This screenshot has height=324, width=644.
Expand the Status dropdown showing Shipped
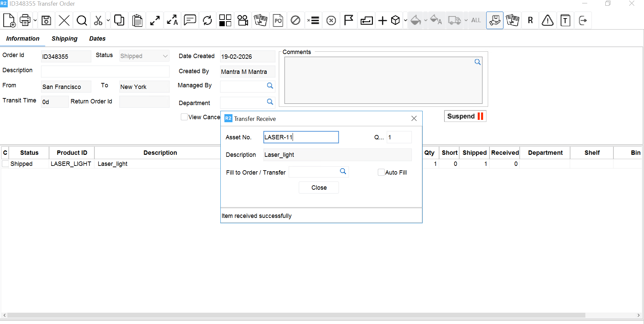click(x=165, y=56)
